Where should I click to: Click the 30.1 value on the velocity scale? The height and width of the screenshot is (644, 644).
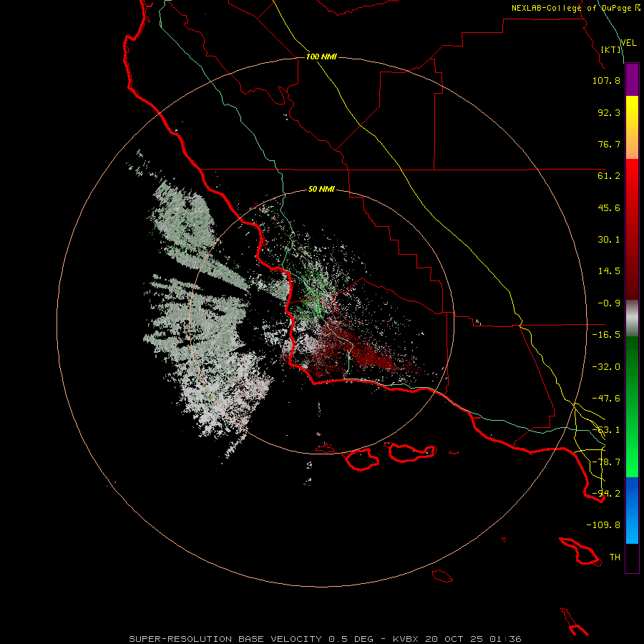[x=609, y=240]
